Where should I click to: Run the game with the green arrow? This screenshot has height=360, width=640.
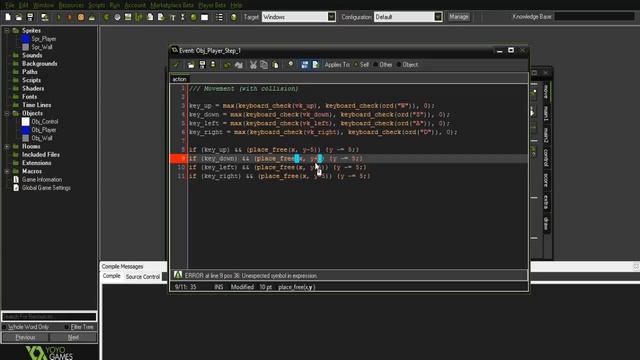[x=58, y=17]
